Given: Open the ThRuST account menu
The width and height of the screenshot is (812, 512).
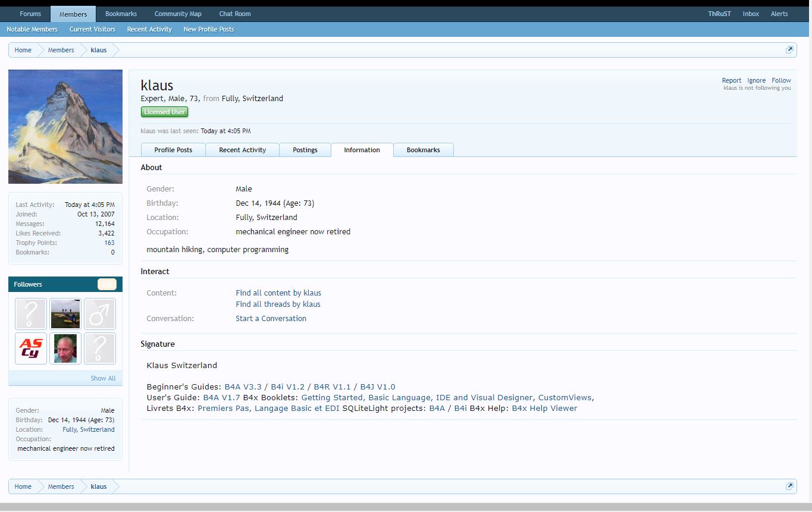Looking at the screenshot, I should tap(719, 13).
